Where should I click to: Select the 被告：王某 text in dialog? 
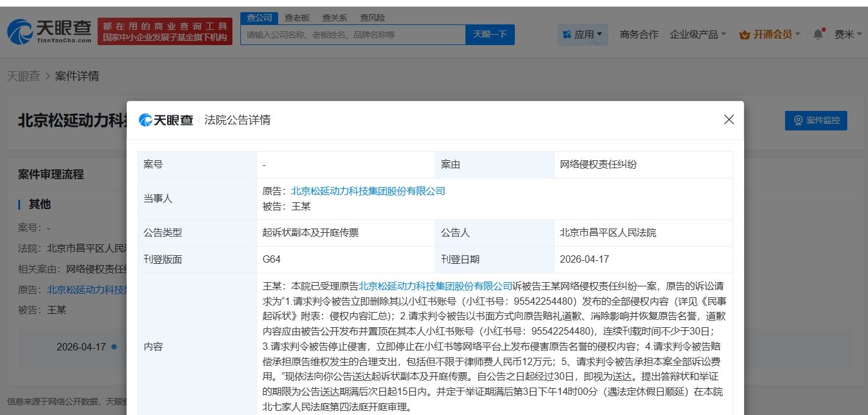(x=287, y=207)
